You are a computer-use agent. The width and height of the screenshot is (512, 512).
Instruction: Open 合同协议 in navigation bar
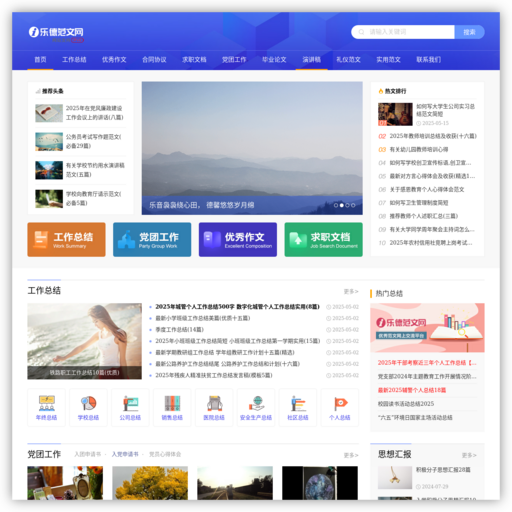click(154, 60)
